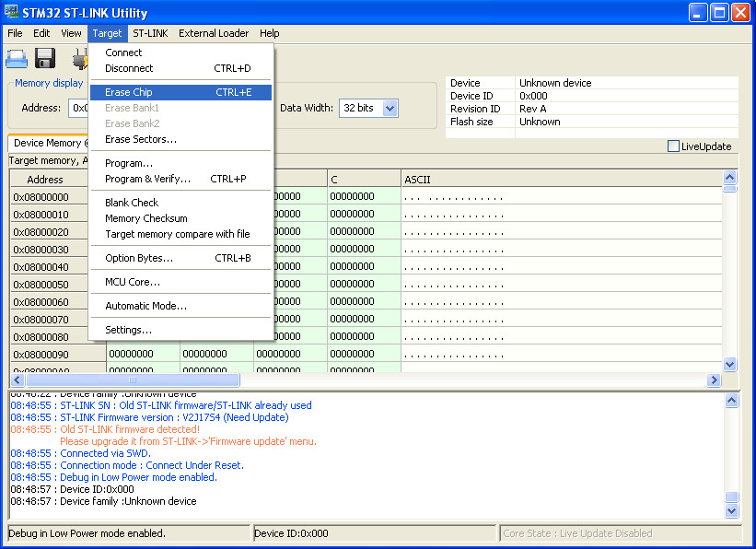
Task: Click the STM32 ST-LINK Utility title bar icon
Action: (x=11, y=12)
